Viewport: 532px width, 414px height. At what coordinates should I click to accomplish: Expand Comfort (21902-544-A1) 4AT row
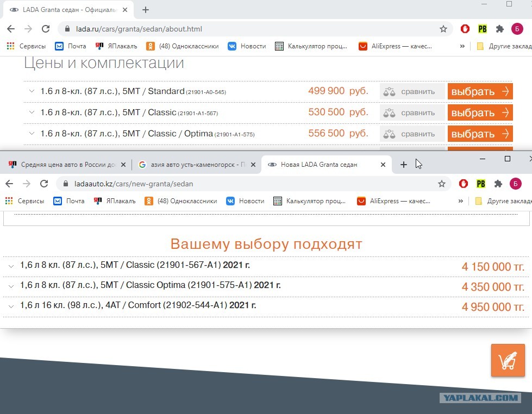point(11,306)
